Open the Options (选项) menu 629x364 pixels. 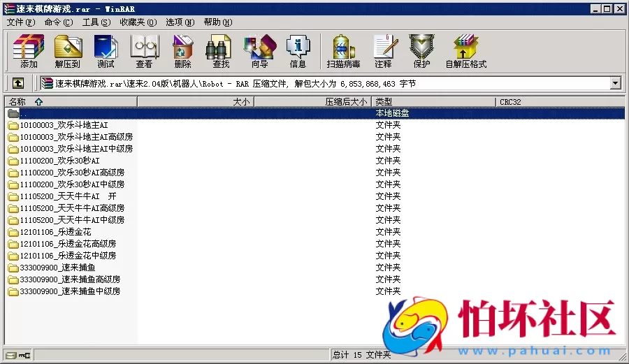point(180,22)
